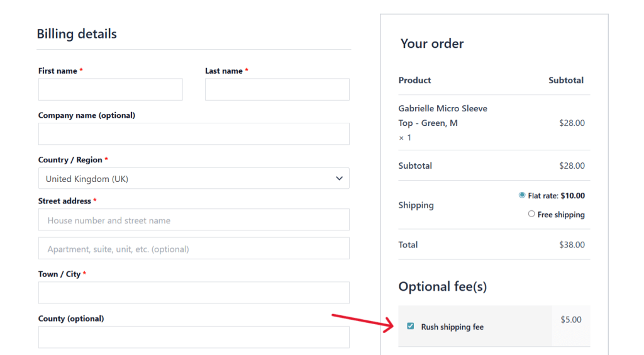This screenshot has height=355, width=644.
Task: Click the $5.00 rush fee amount
Action: pos(571,320)
